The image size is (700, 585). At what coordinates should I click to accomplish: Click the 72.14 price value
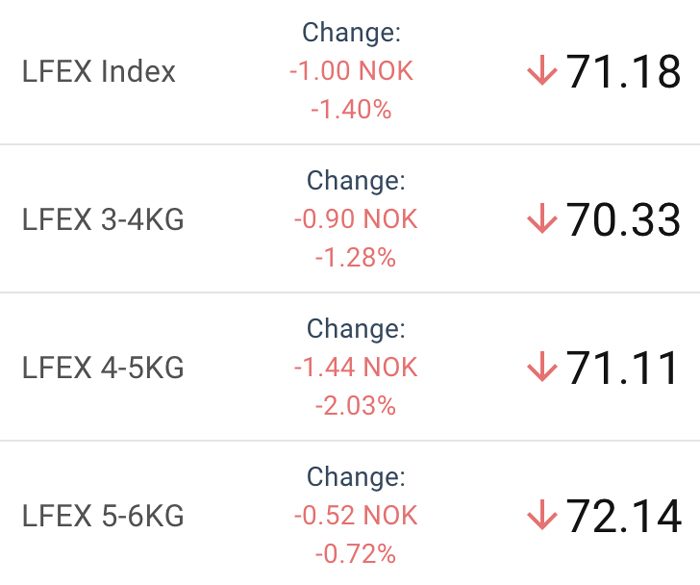(624, 516)
